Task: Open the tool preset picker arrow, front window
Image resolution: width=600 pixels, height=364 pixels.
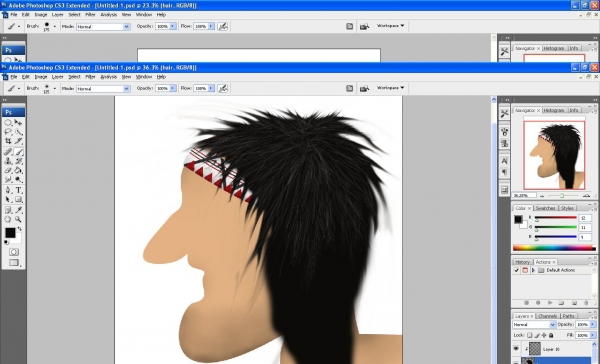Action: 19,89
